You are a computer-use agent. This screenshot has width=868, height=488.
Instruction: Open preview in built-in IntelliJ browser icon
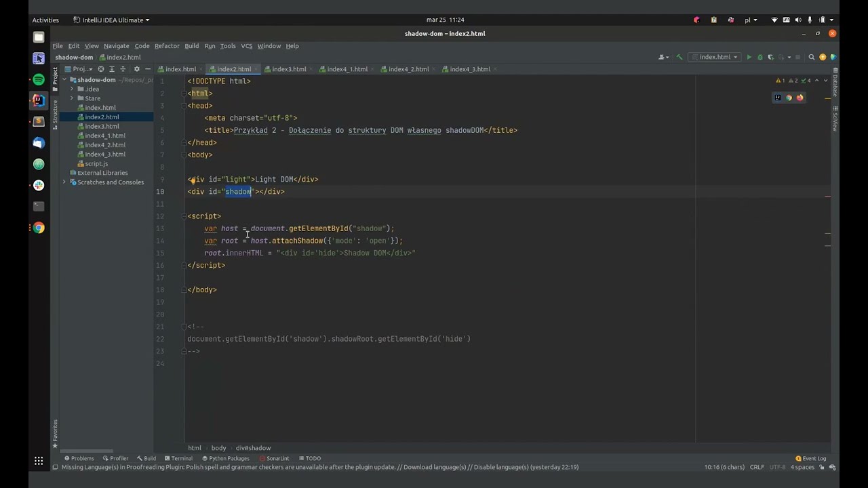tap(778, 98)
